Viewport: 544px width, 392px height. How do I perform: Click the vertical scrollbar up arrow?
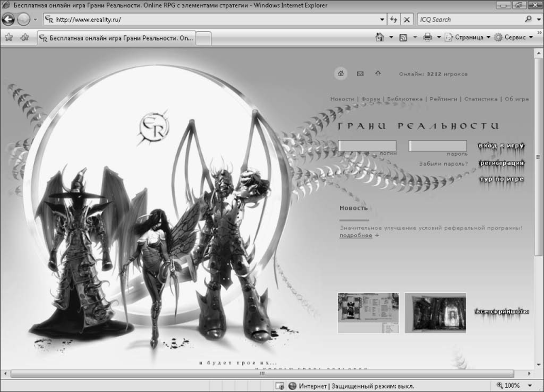click(539, 53)
